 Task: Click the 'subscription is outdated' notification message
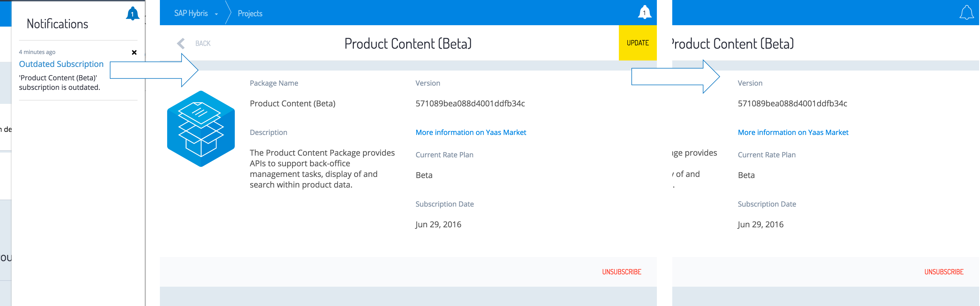tap(60, 83)
